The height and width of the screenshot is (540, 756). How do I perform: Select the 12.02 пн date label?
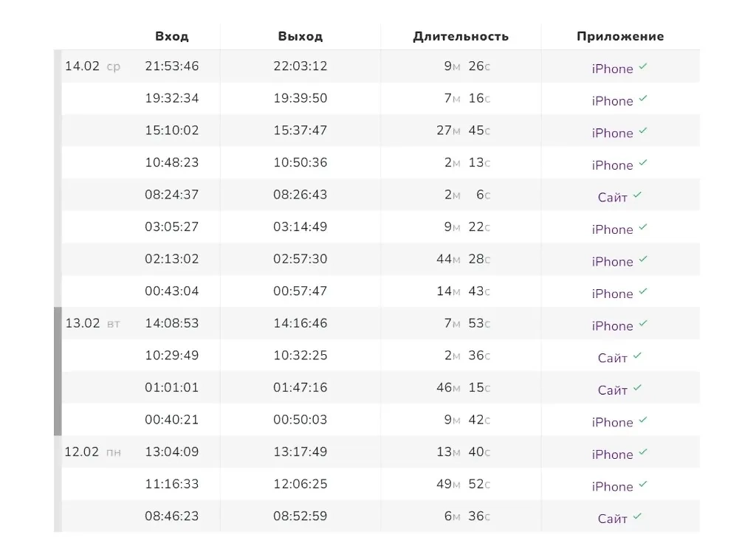[92, 452]
